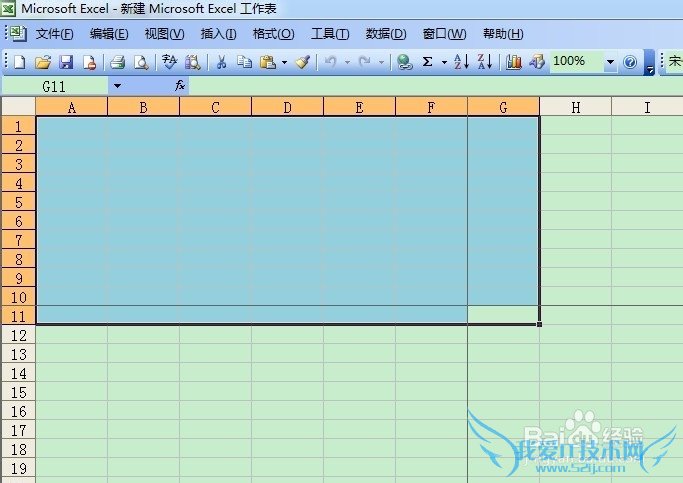Click the Excel workbook icon beside the File menu
The width and height of the screenshot is (683, 483).
[x=18, y=34]
